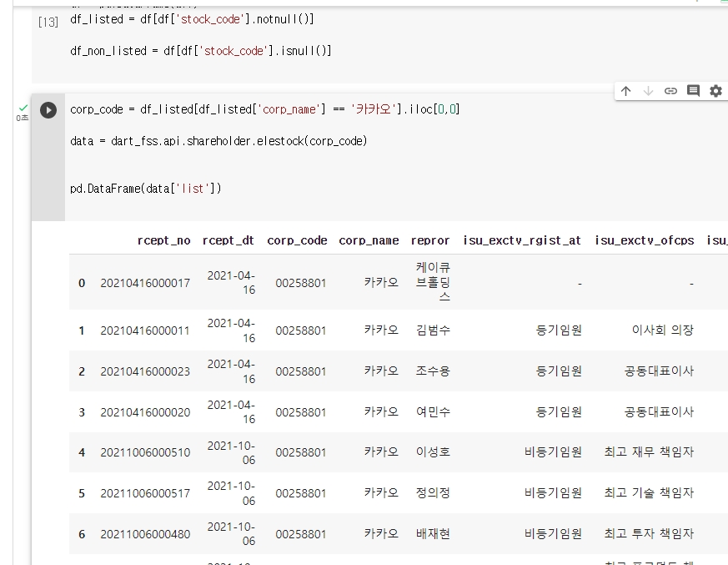Click reporter name 배재현
Image resolution: width=728 pixels, height=565 pixels.
433,534
